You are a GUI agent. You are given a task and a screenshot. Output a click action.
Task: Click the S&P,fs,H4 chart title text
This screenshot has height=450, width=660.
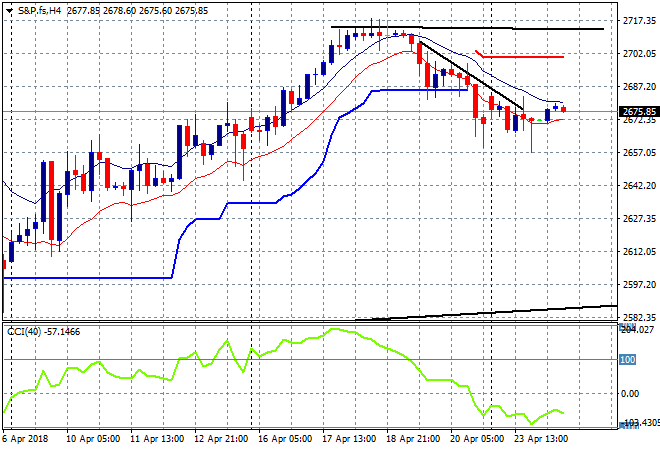[39, 11]
